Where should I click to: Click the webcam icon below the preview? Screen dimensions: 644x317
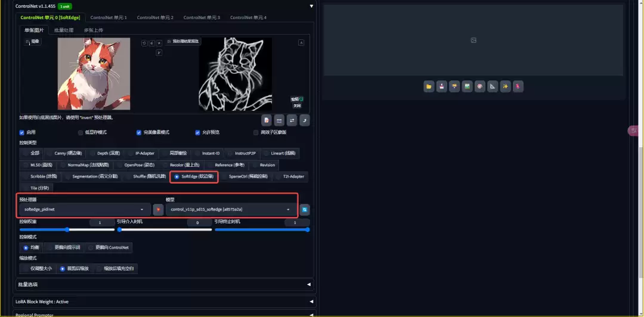point(279,120)
